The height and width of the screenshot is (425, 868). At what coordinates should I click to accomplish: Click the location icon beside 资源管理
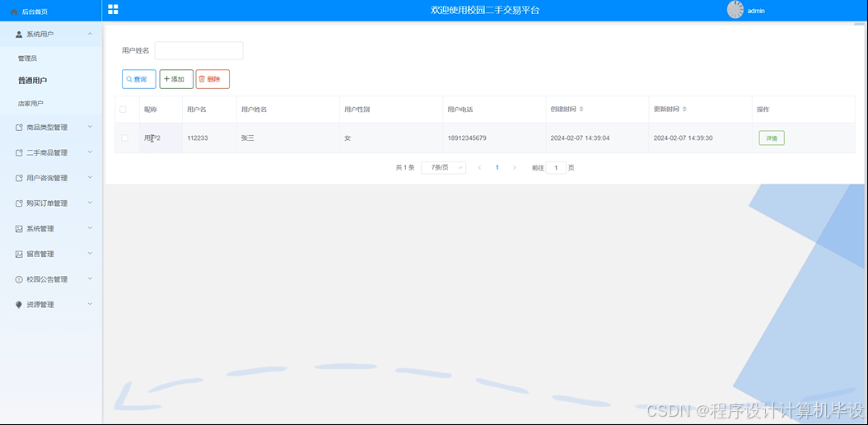(20, 305)
